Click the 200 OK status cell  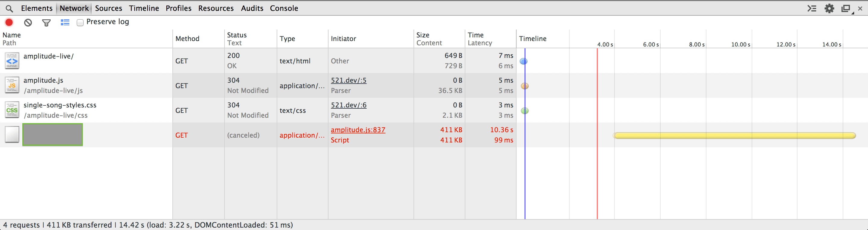(251, 61)
